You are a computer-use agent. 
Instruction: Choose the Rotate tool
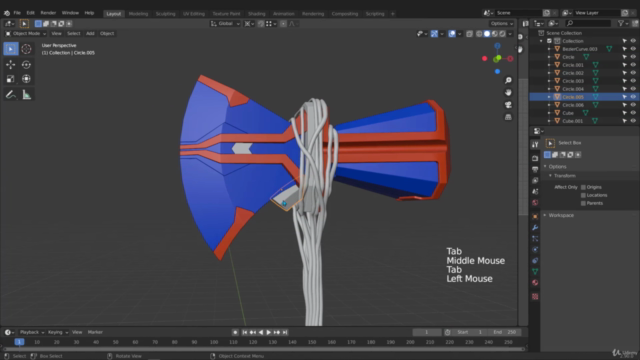(26, 64)
